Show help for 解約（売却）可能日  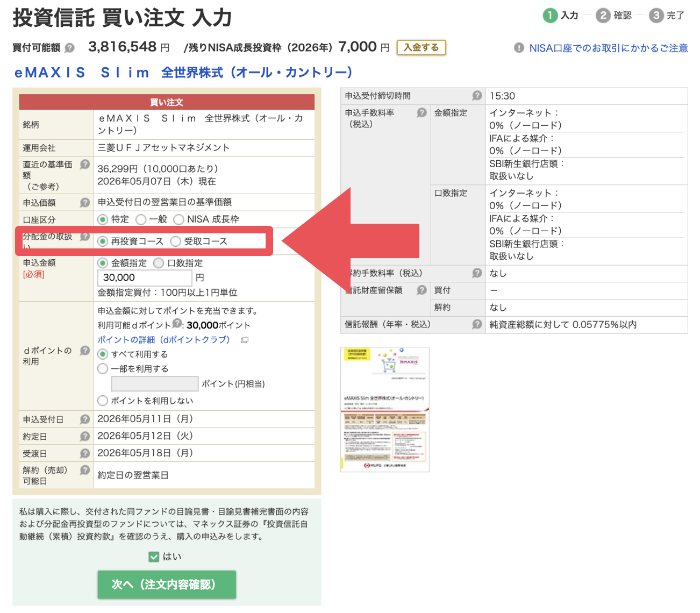[85, 470]
